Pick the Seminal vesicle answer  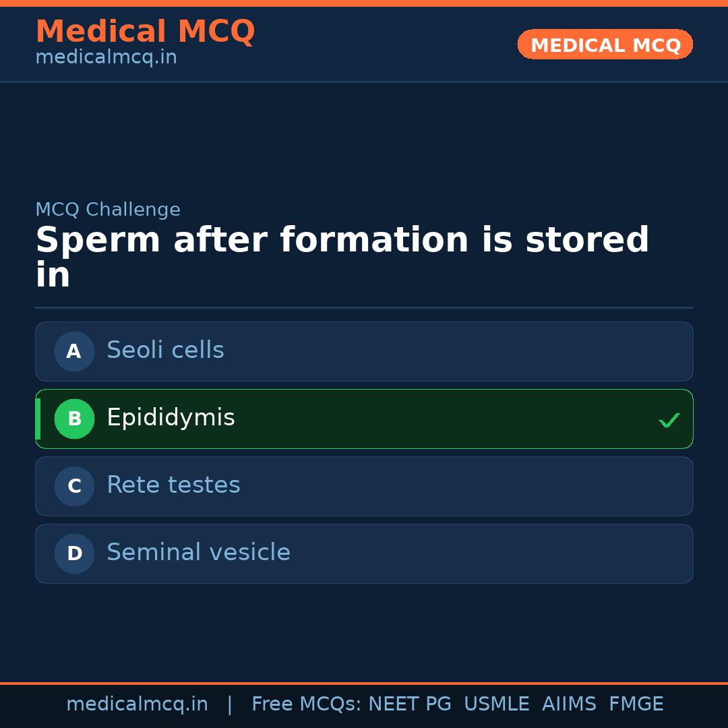[198, 553]
